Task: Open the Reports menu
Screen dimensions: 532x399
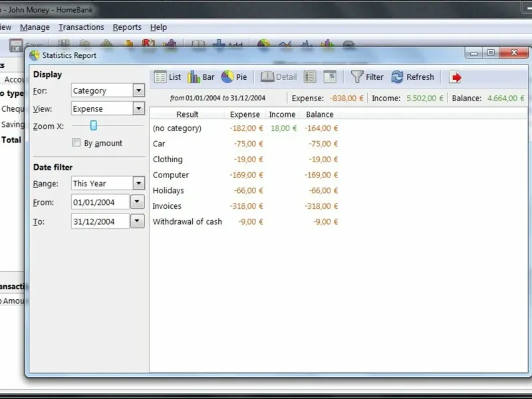Action: [127, 27]
